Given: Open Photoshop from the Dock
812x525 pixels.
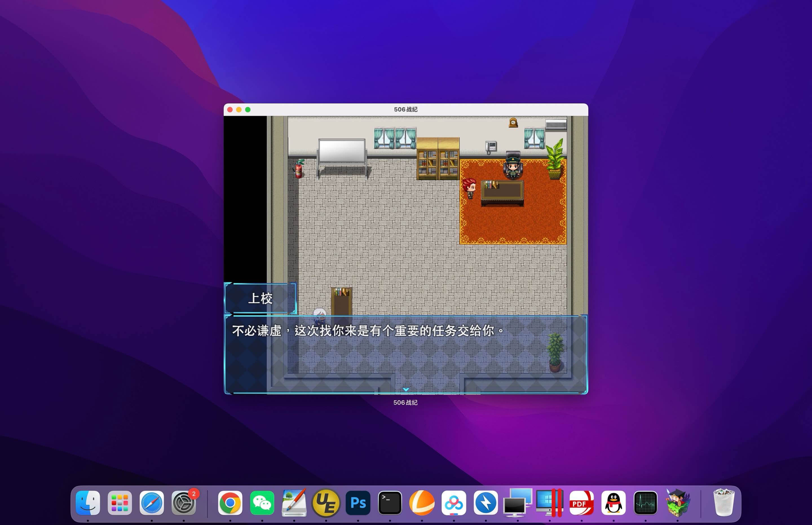Looking at the screenshot, I should point(358,502).
